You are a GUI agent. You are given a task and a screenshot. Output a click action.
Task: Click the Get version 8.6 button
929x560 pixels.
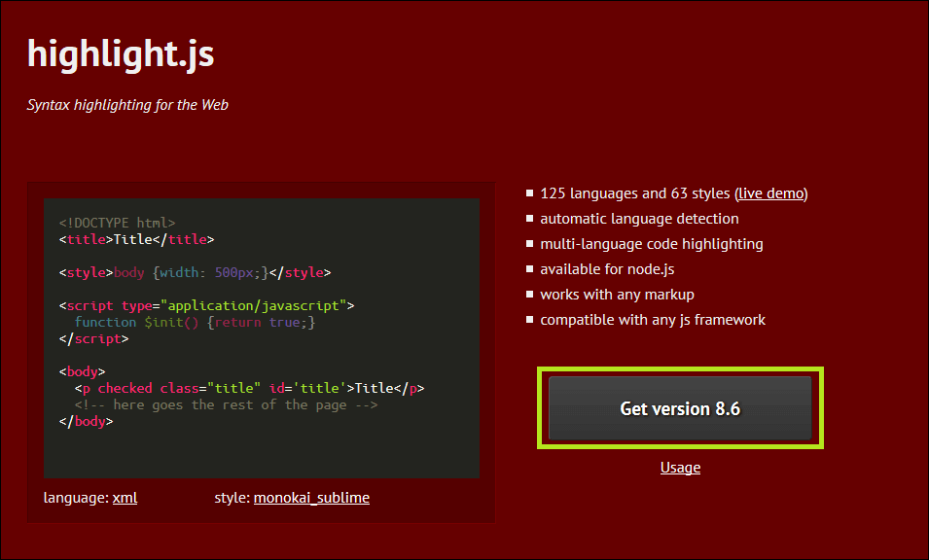click(x=680, y=408)
